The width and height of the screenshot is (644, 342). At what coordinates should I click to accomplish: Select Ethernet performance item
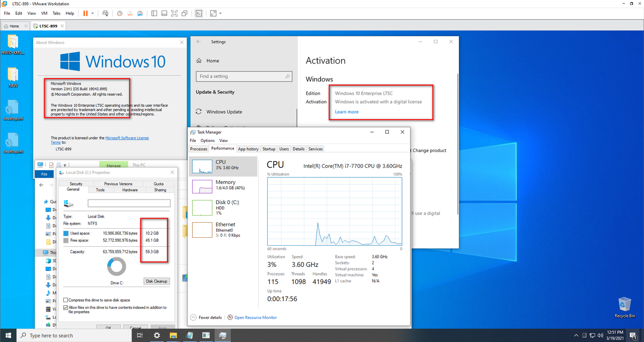(x=223, y=229)
